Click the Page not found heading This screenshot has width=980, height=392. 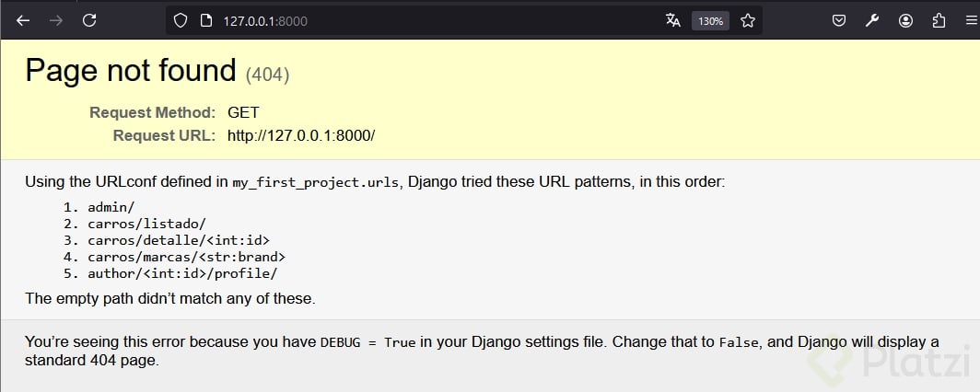pos(131,71)
